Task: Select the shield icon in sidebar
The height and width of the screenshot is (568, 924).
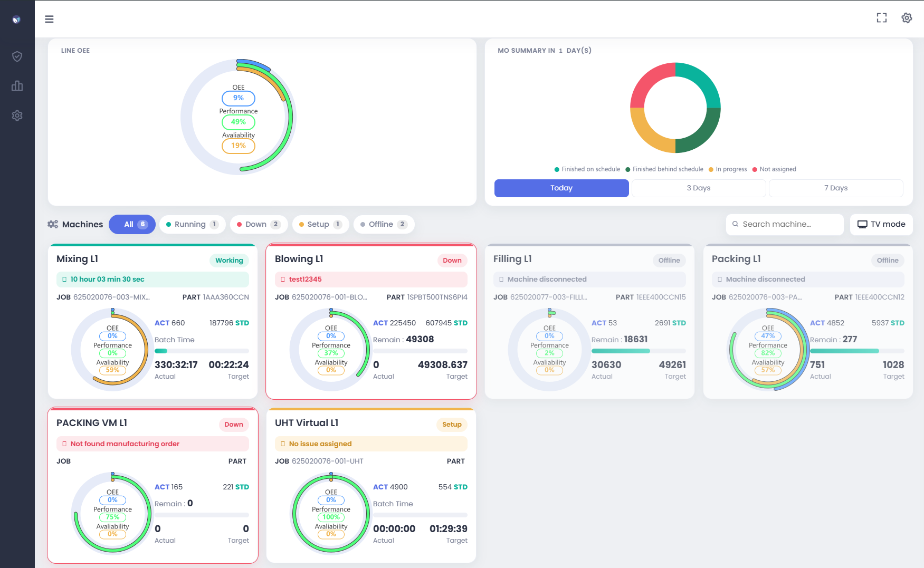Action: [17, 56]
